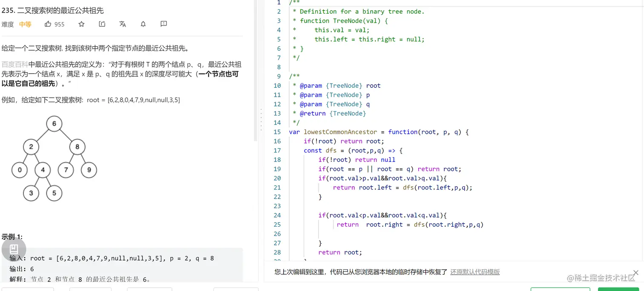The image size is (644, 291).
Task: Open the share icon next to the star
Action: tap(102, 24)
